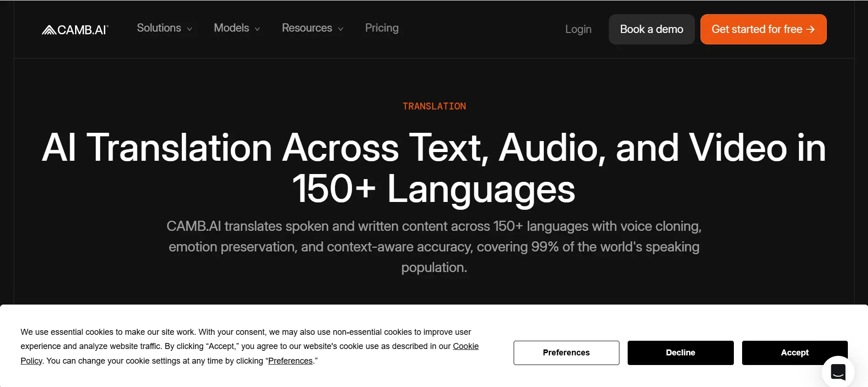Viewport: 868px width, 387px height.
Task: Expand the Resources dropdown chevron
Action: click(341, 29)
